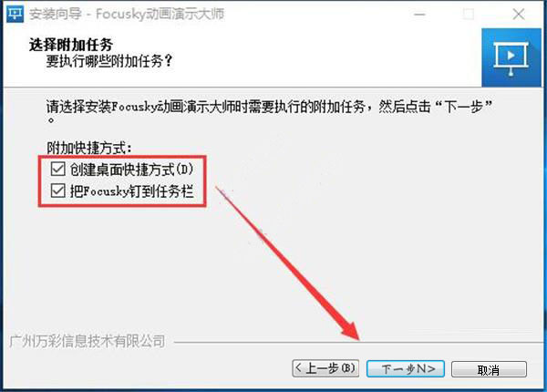Click the 选择附加任务 heading
The image size is (547, 392).
(71, 45)
